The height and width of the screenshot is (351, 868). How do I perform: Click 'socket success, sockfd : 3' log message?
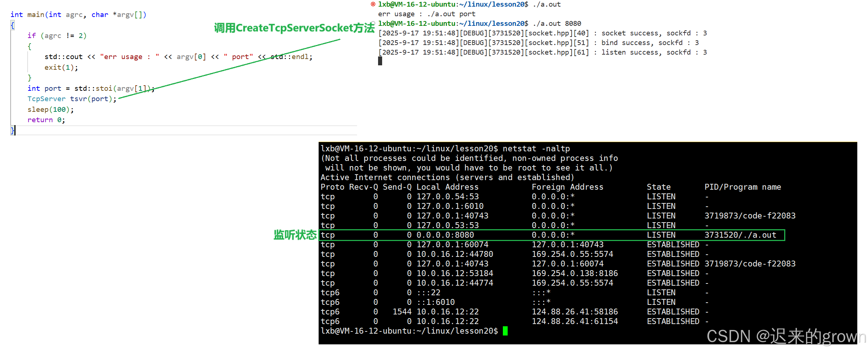[x=654, y=33]
